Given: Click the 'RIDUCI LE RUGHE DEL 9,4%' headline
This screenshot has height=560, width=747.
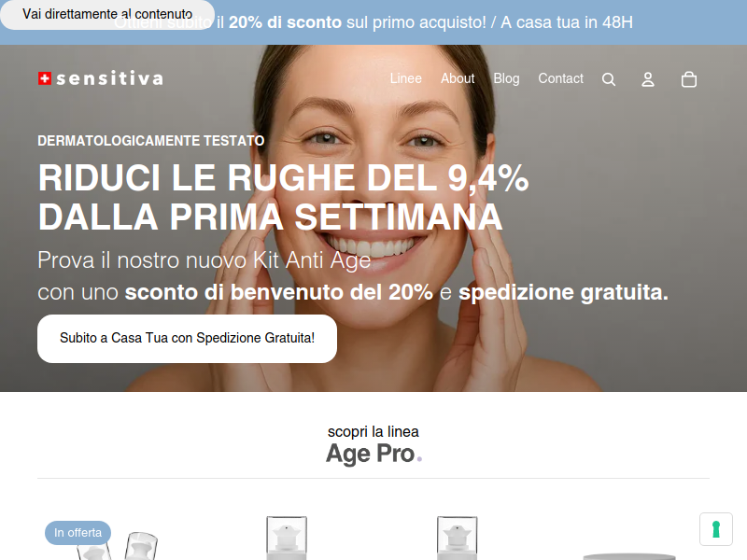Looking at the screenshot, I should point(283,178).
